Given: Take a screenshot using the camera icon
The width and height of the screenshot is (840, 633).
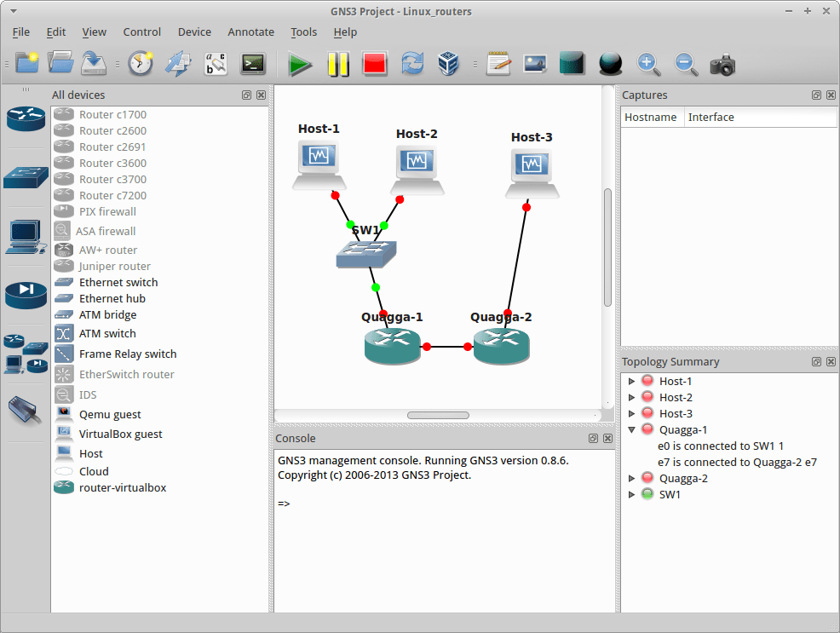Looking at the screenshot, I should [x=722, y=63].
